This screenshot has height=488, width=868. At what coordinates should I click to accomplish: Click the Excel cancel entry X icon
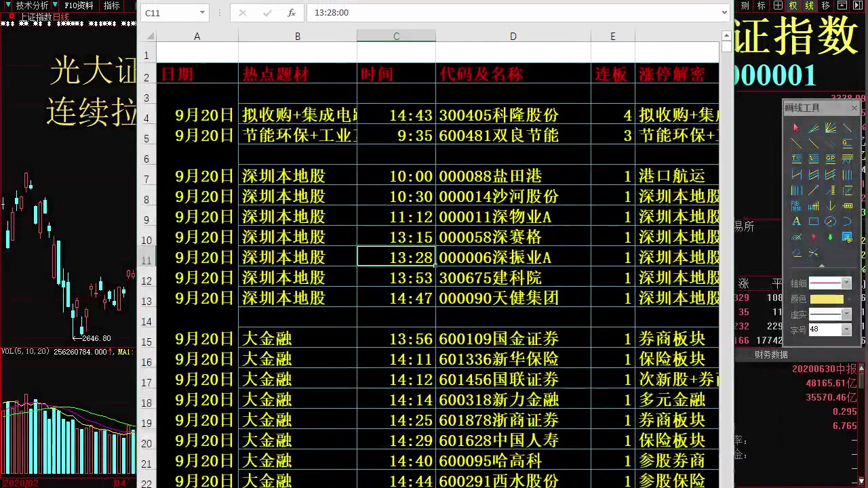(243, 13)
